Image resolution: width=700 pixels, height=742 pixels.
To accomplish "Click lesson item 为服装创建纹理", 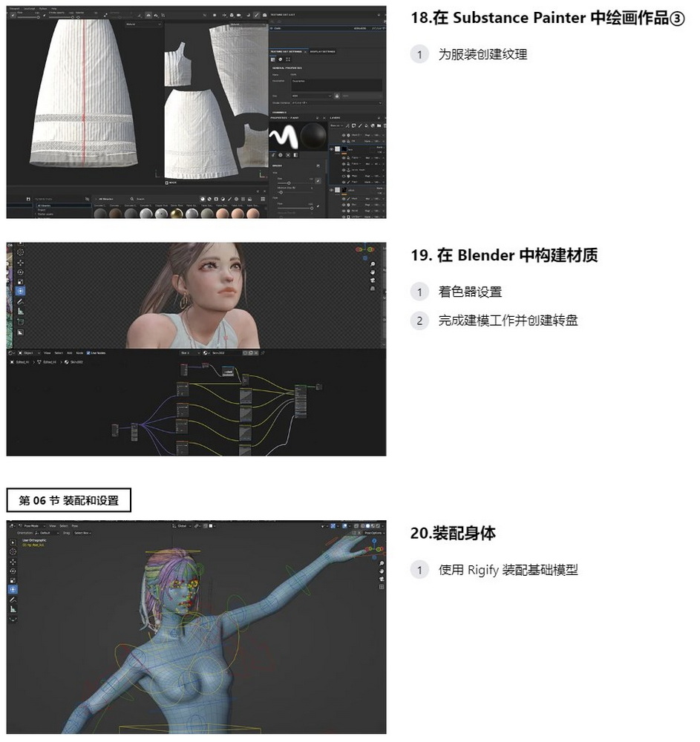I will coord(483,54).
